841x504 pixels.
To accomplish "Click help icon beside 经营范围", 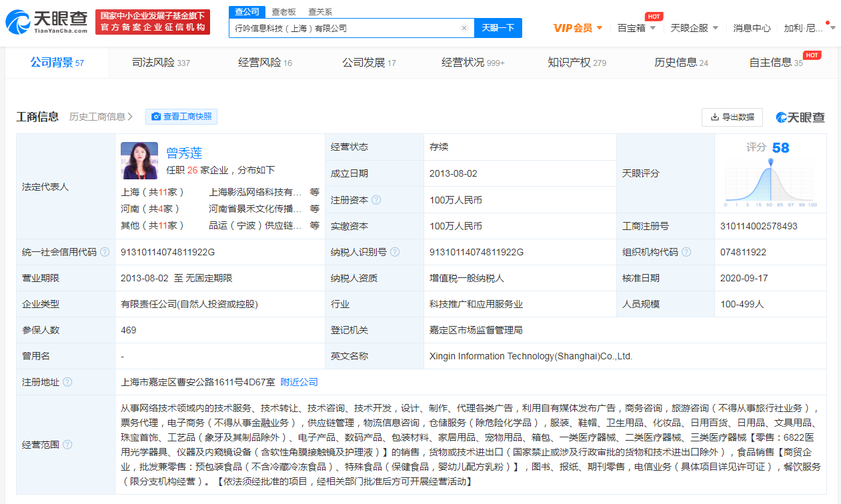I will point(67,445).
